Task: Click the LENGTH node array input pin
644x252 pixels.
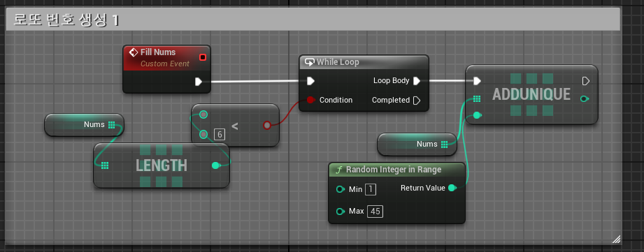Action: (x=105, y=165)
